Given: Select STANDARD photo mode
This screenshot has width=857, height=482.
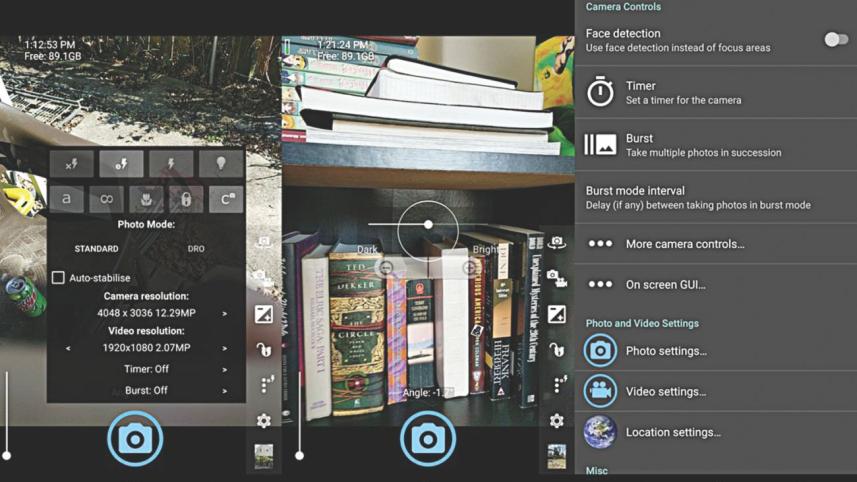Looking at the screenshot, I should (96, 249).
